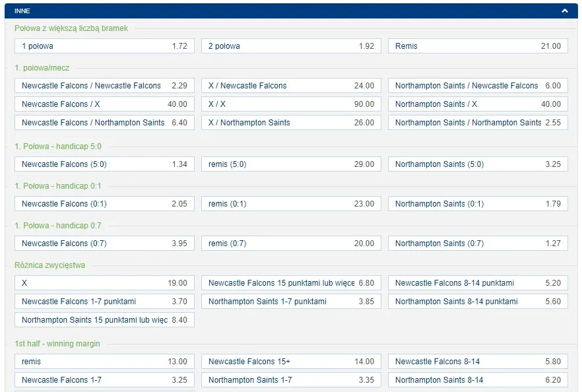
Task: Choose Northampton Saints (0:7) at 1.27
Action: (478, 244)
